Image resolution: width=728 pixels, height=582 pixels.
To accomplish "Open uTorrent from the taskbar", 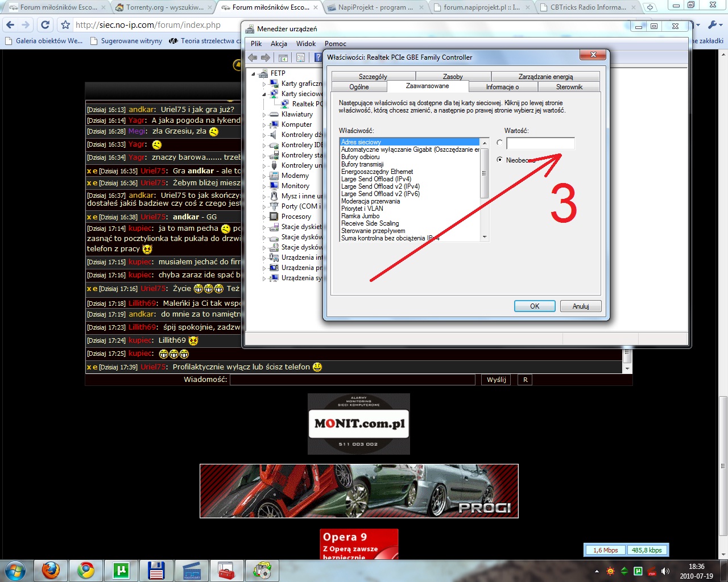I will (x=121, y=570).
